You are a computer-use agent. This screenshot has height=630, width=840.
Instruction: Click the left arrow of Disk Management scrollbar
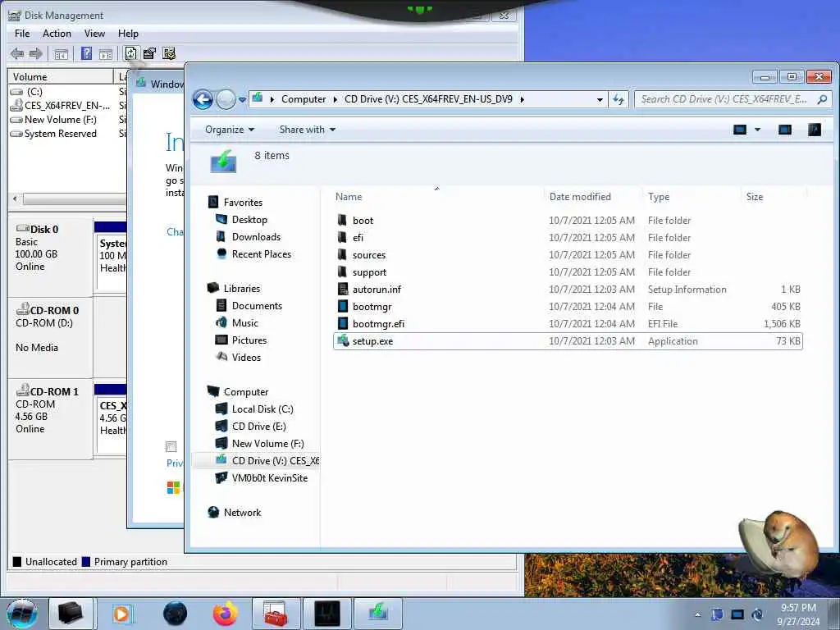15,199
